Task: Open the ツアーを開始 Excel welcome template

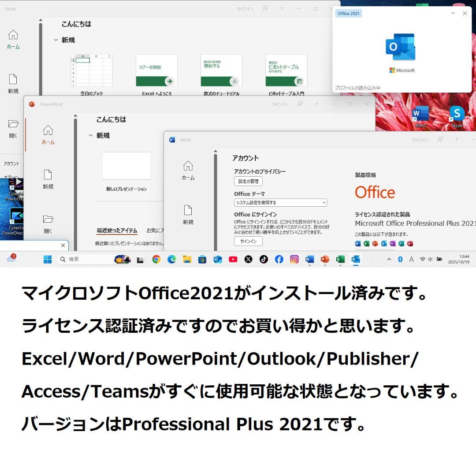Action: coord(156,74)
